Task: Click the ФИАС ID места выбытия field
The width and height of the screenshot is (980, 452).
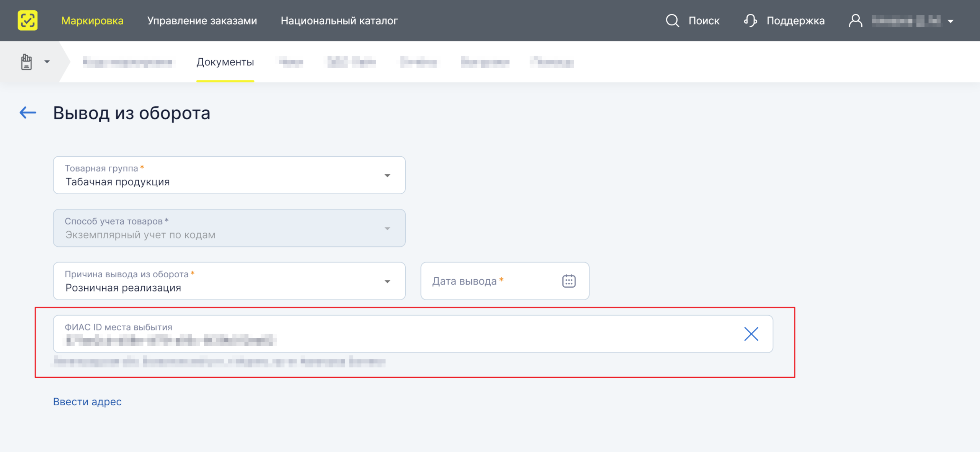Action: coord(413,334)
